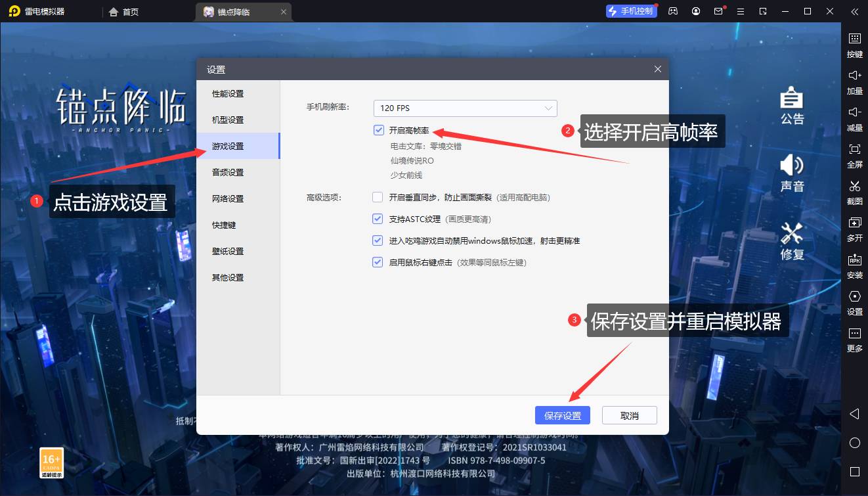
Task: Open the 更多 more options icon
Action: pos(854,333)
